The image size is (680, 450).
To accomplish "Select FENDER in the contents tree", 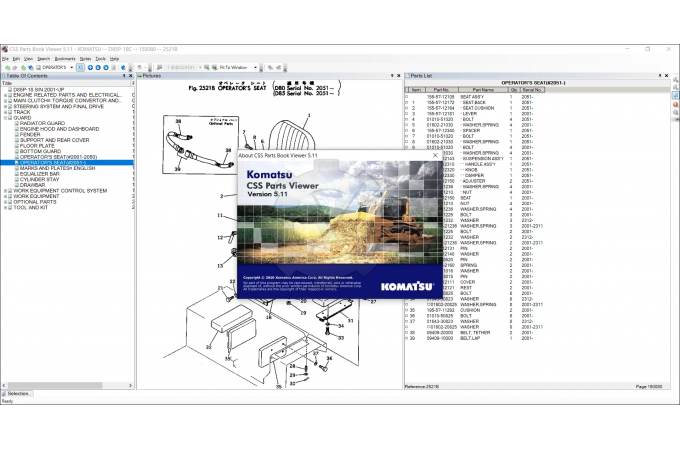I will tap(30, 134).
